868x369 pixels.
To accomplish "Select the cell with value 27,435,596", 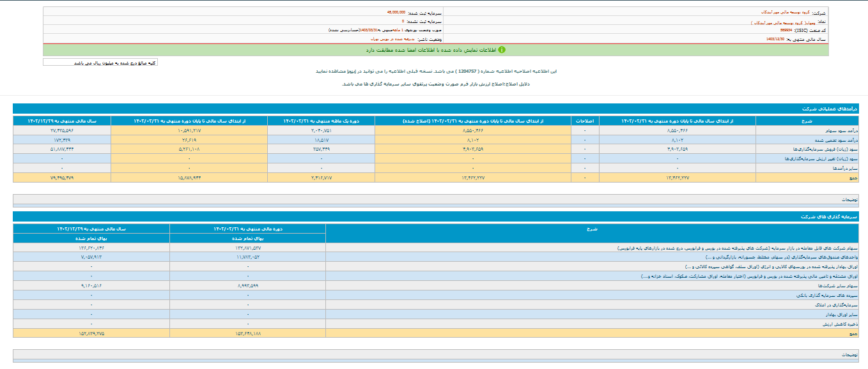I will click(61, 130).
